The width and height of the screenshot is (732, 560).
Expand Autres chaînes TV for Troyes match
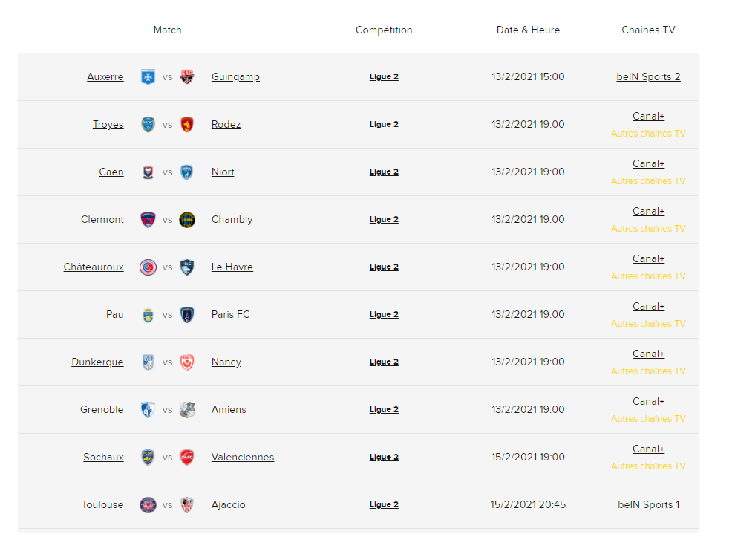[648, 134]
